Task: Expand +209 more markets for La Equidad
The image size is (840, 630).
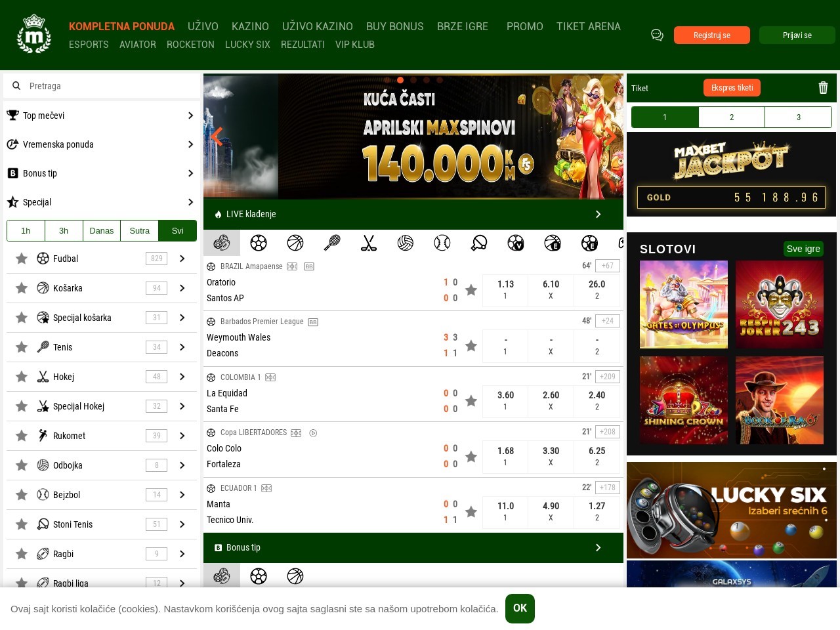Action: (x=608, y=377)
